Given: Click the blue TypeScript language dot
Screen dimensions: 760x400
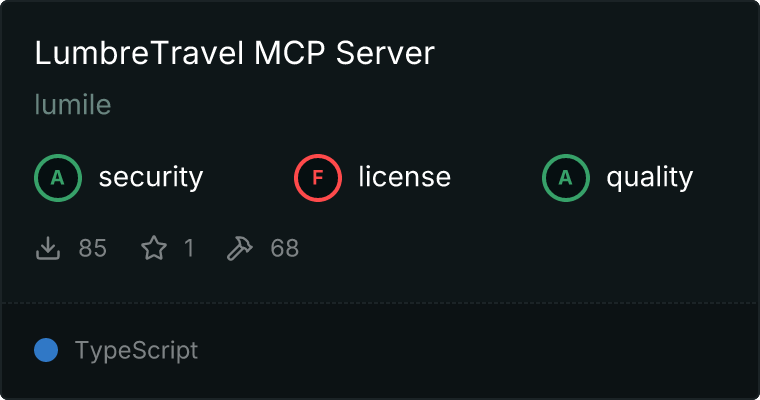Looking at the screenshot, I should 46,350.
